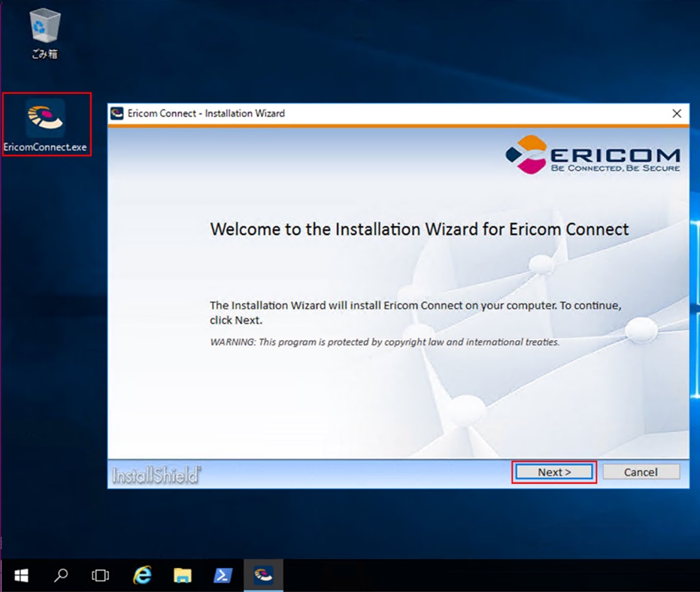The image size is (700, 592).
Task: Click the copyright WARNING text line
Action: (x=384, y=342)
